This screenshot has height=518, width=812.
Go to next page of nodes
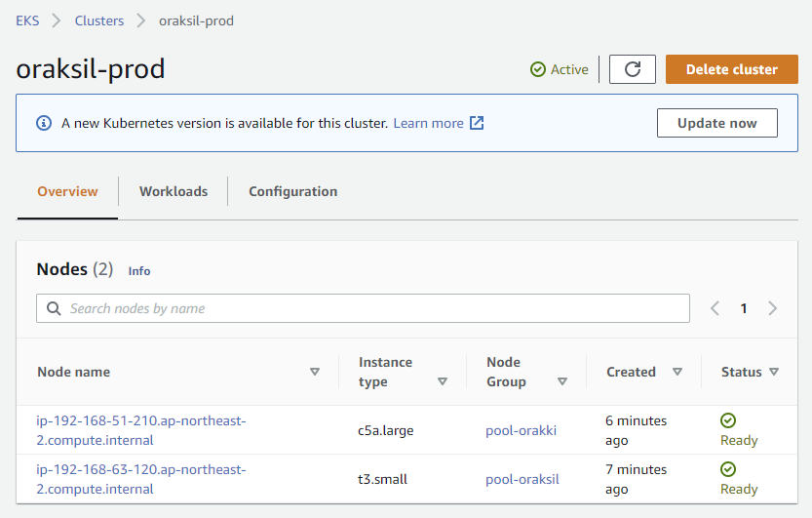772,308
